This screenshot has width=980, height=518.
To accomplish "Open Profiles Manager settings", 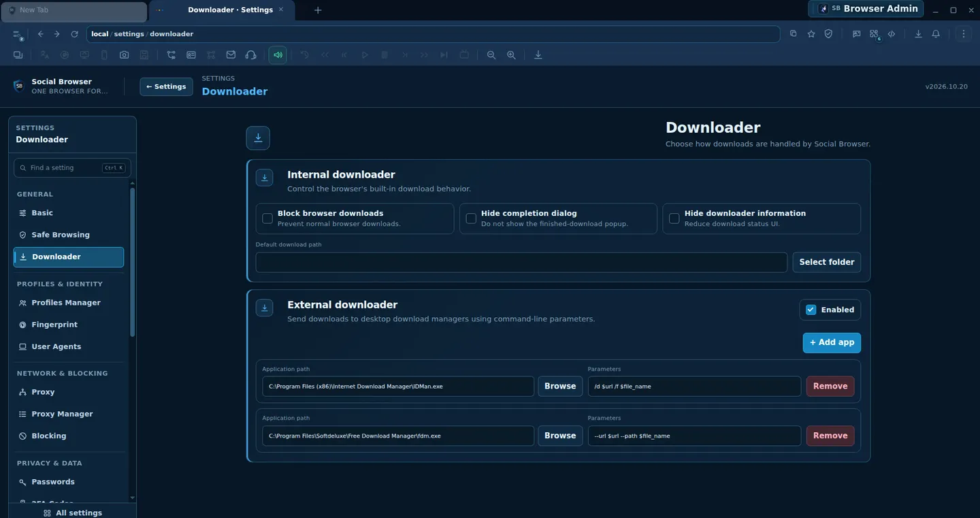I will pos(69,303).
